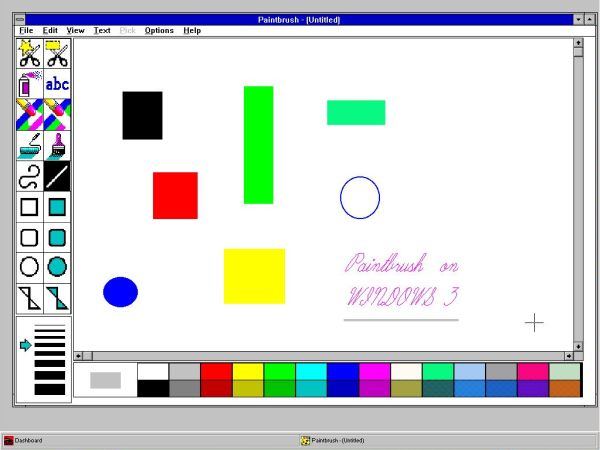
Task: Select the Line tool
Action: (57, 176)
